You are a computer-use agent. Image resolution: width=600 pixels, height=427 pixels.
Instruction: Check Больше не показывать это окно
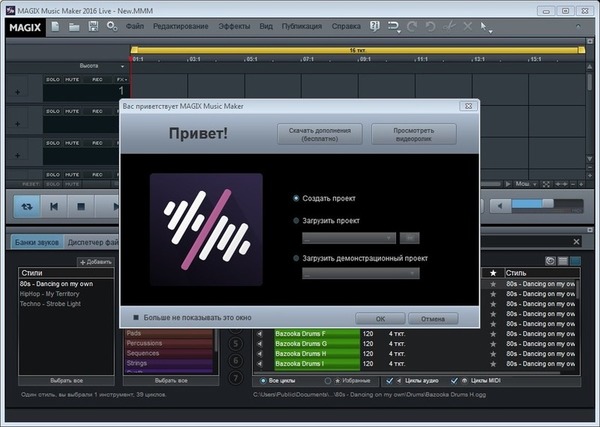click(136, 318)
